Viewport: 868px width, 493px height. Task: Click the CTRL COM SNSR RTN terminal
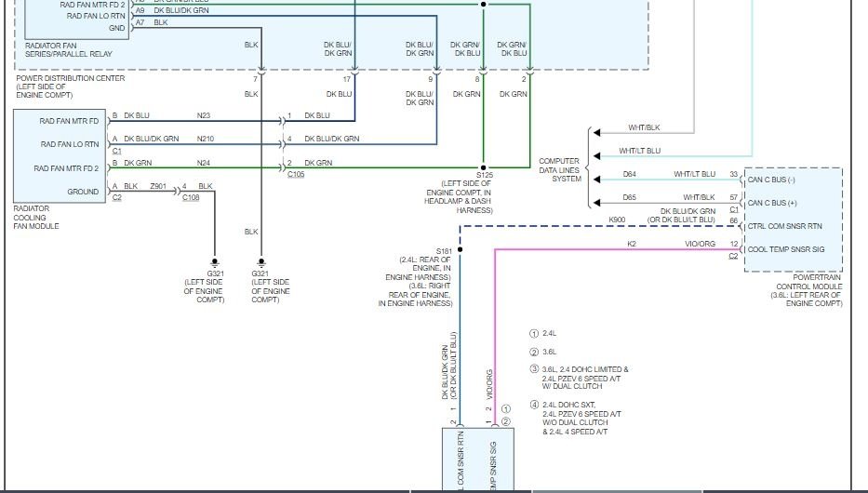click(785, 226)
